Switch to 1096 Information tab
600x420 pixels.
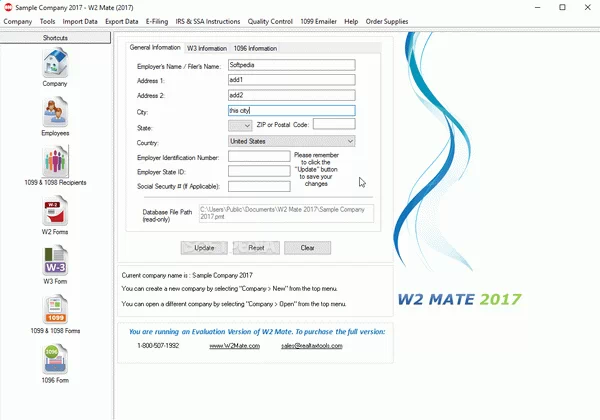(255, 49)
